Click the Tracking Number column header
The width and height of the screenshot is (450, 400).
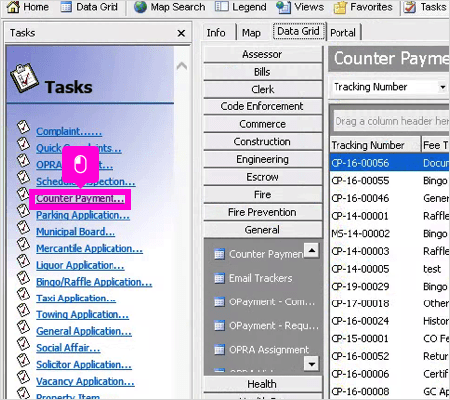tap(375, 145)
